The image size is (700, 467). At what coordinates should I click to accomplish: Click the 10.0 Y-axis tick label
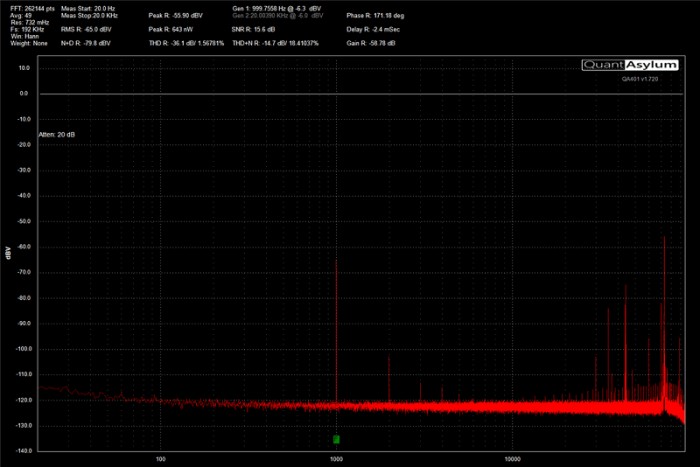[x=24, y=68]
